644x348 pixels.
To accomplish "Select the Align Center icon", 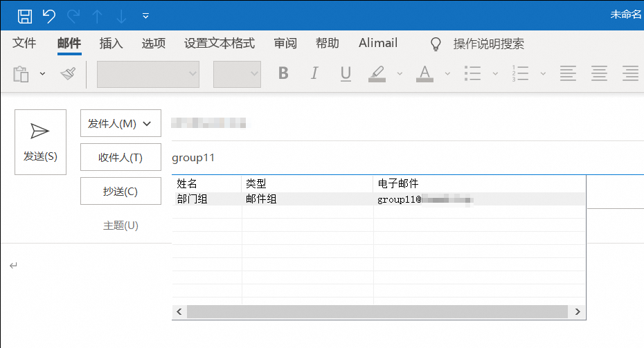I will click(x=599, y=73).
